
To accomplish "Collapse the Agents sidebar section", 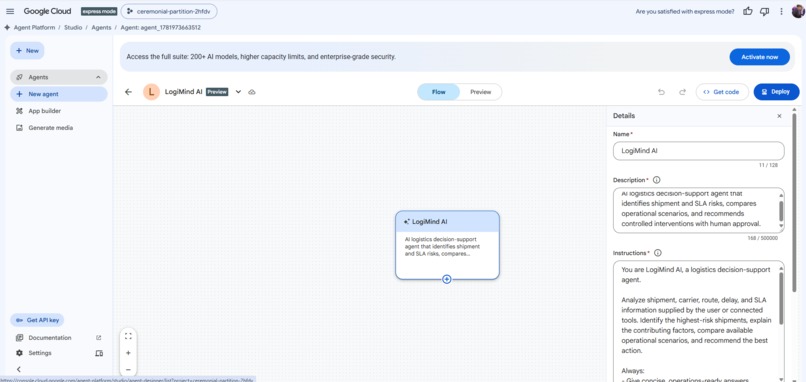I will (x=98, y=77).
